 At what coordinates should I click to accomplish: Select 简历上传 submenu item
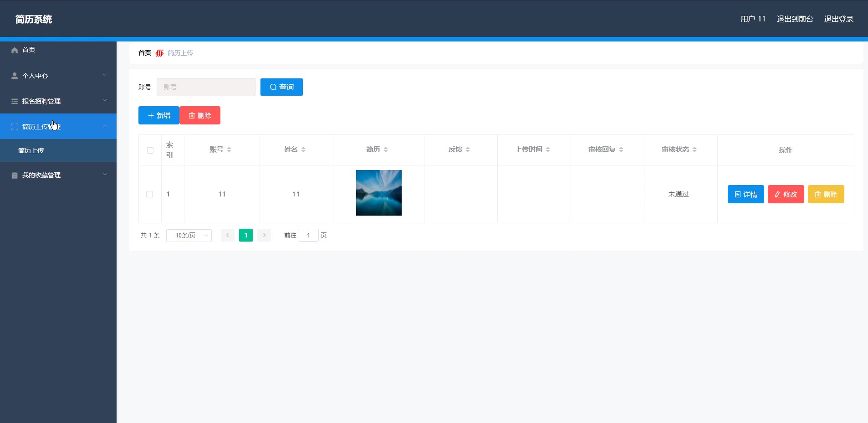pyautogui.click(x=58, y=150)
